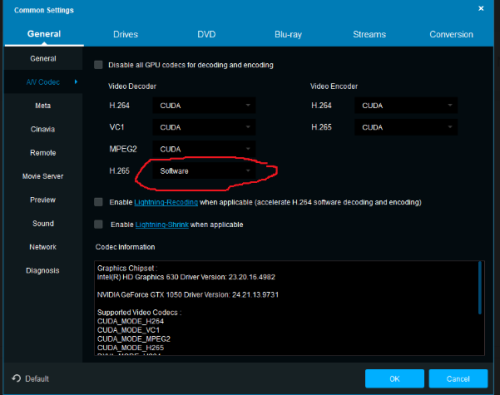This screenshot has height=395, width=500.
Task: Open the H.264 Video Encoder dropdown
Action: point(406,105)
